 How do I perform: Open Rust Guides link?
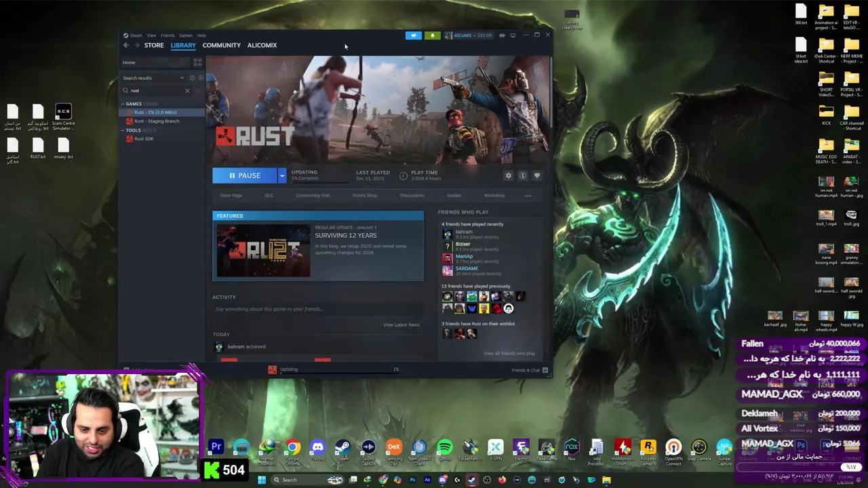point(454,196)
